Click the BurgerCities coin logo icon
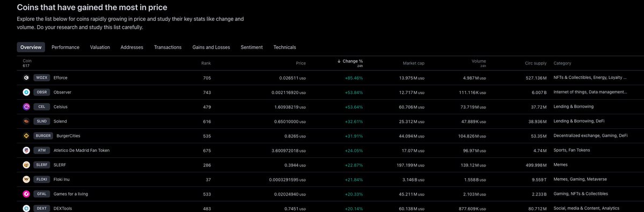Viewport: 644px width, 212px height. click(x=26, y=136)
